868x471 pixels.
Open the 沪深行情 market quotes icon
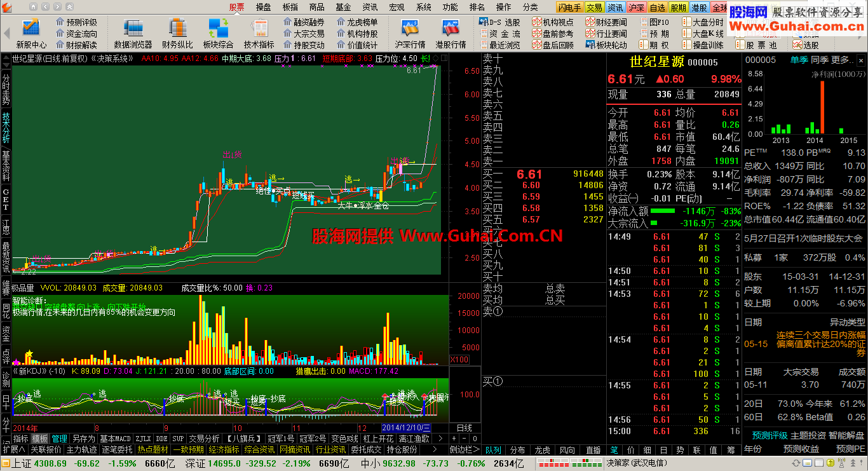pyautogui.click(x=410, y=33)
